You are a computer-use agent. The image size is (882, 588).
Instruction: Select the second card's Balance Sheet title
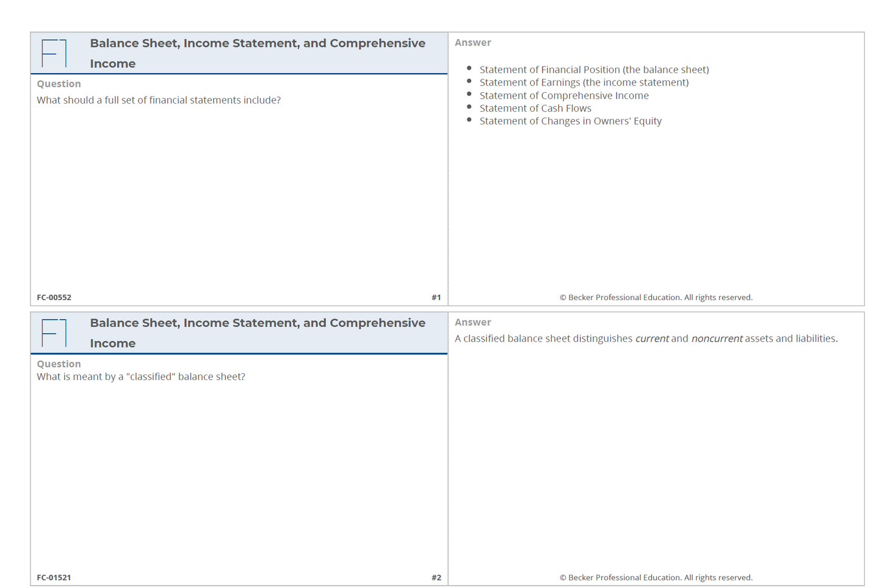257,333
